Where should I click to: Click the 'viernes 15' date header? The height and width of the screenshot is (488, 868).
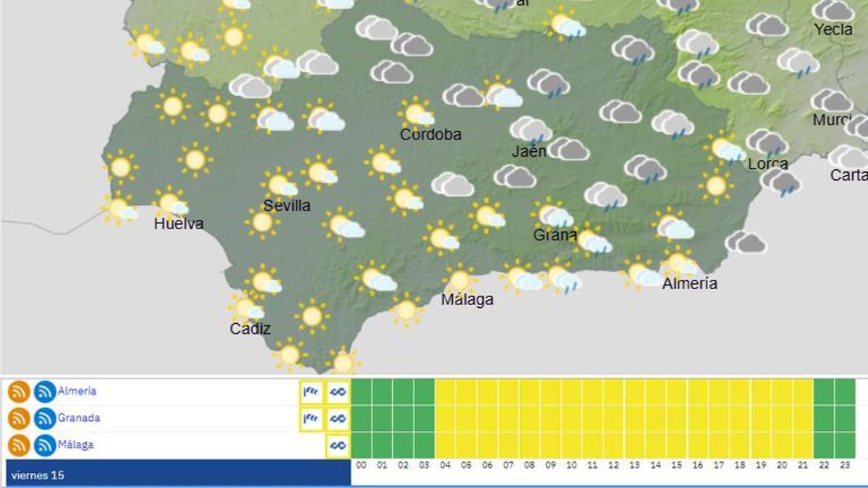coord(177,473)
